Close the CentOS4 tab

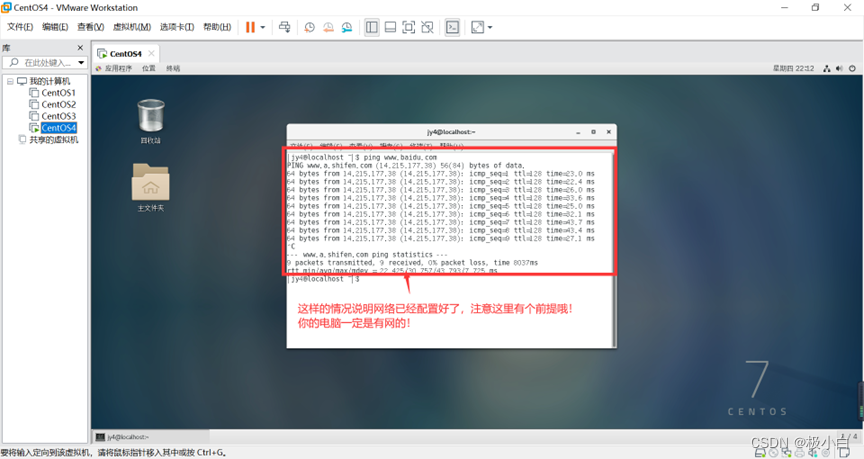point(152,53)
